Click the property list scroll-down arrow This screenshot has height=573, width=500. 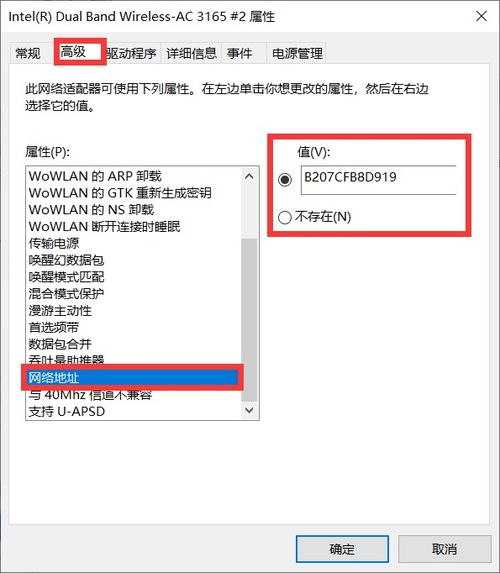249,410
